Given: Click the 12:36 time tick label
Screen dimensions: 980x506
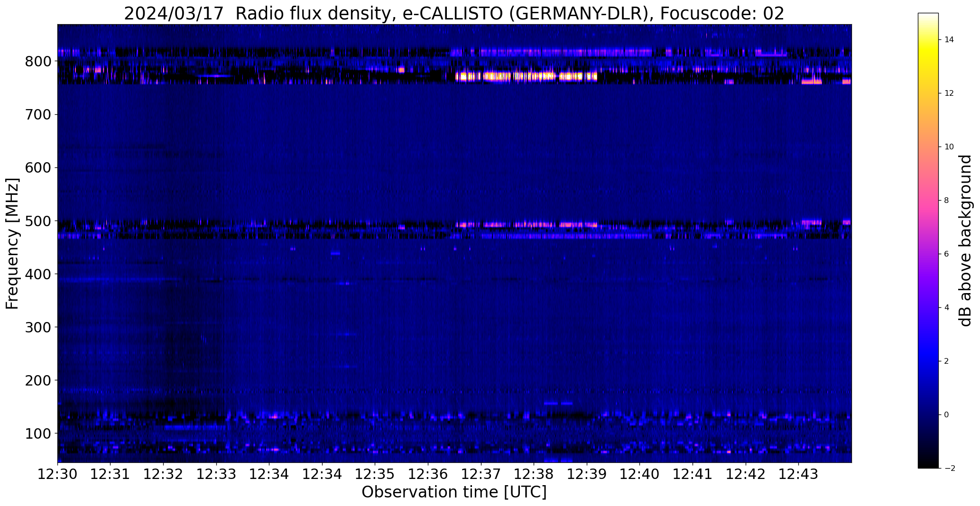Looking at the screenshot, I should tap(428, 474).
